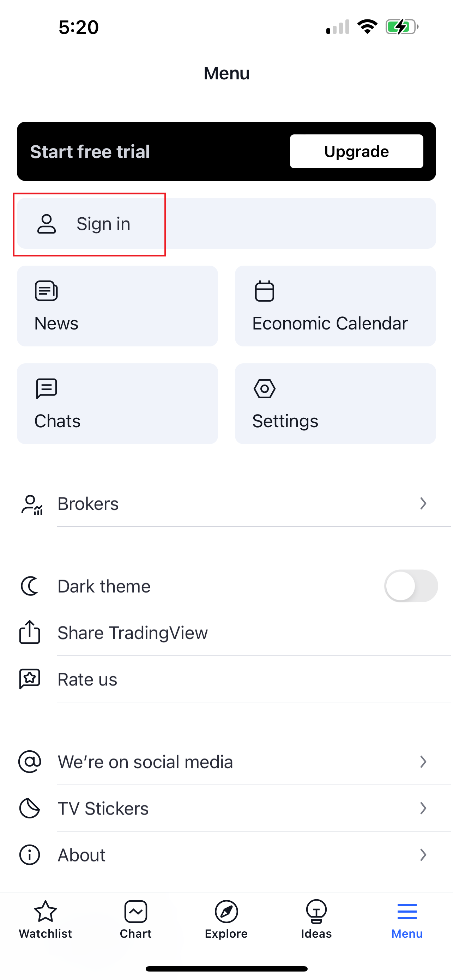Open the Chart tab
This screenshot has height=980, width=453.
[x=136, y=920]
